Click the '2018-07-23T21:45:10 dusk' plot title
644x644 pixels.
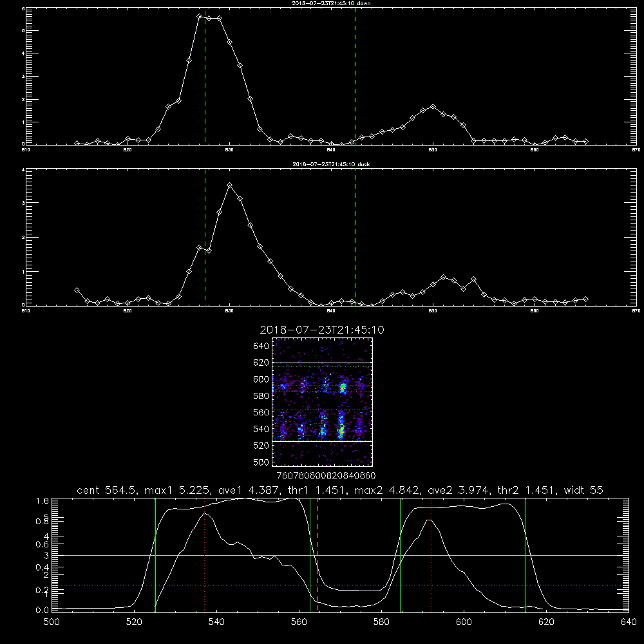[331, 164]
